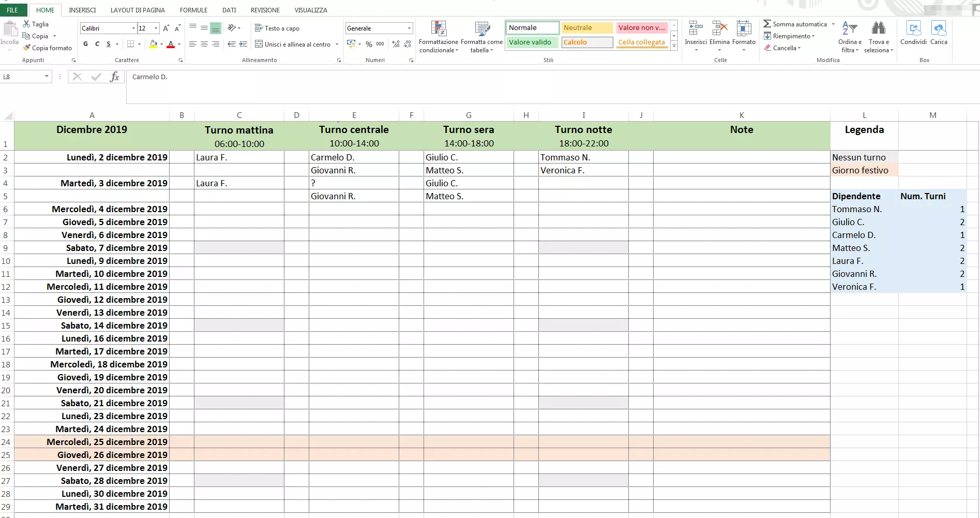Switch to the FORMULE ribbon tab
This screenshot has width=980, height=518.
(193, 10)
